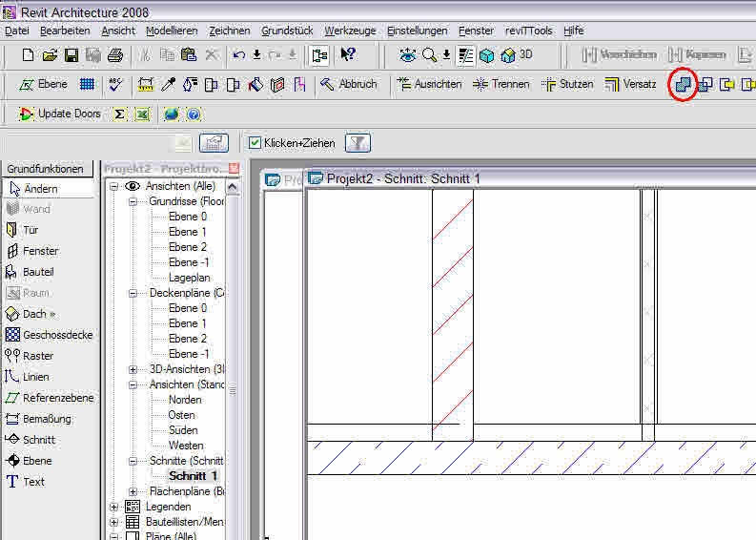Select the Text tool in design bar
Image resolution: width=756 pixels, height=540 pixels.
[x=26, y=482]
